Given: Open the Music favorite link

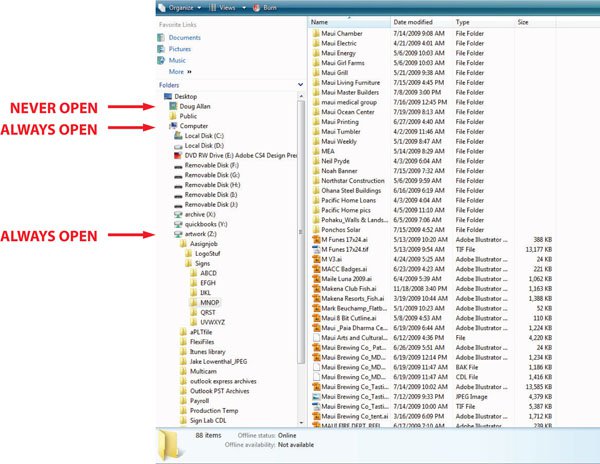Looking at the screenshot, I should tap(177, 60).
